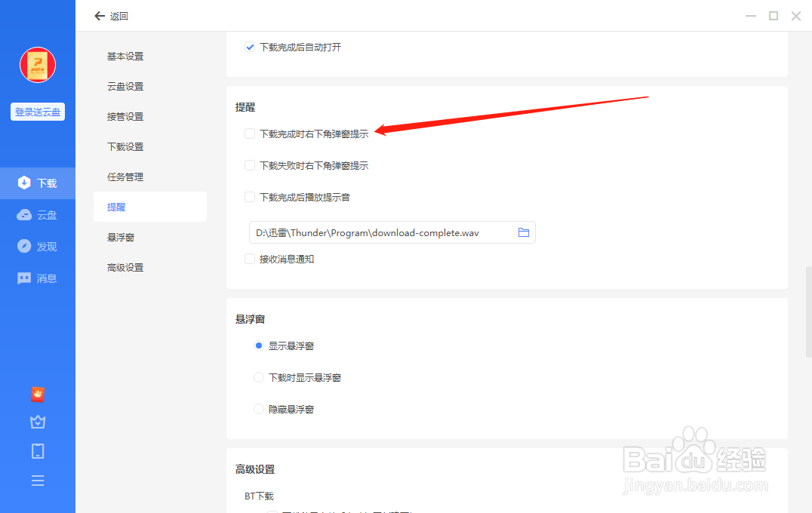Select the 隐藏悬浮窗 radio option
812x513 pixels.
(x=259, y=409)
